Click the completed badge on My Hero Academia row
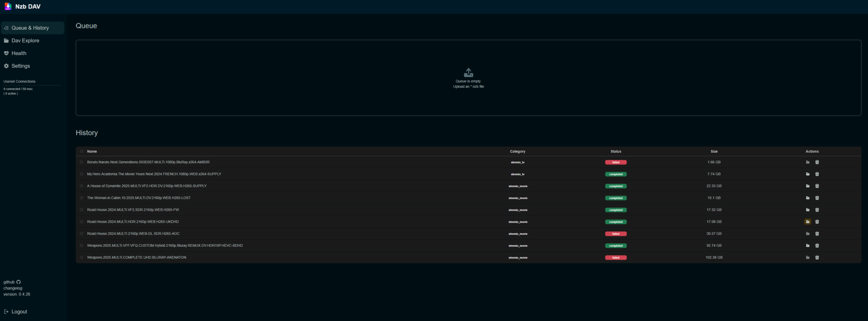Image resolution: width=868 pixels, height=321 pixels. coord(616,174)
